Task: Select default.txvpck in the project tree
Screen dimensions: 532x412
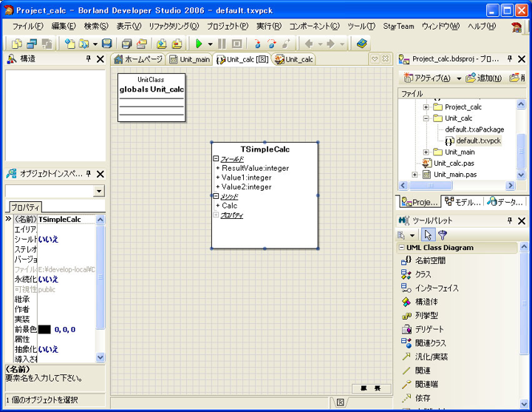Action: pyautogui.click(x=478, y=141)
